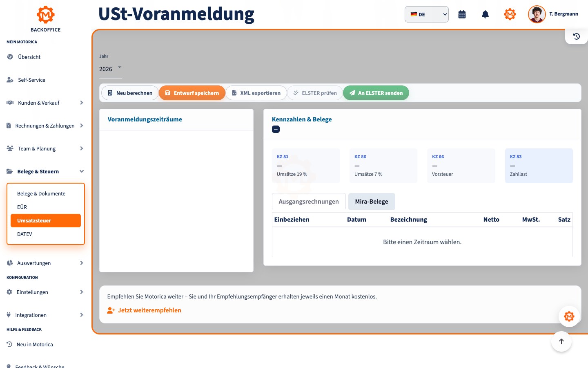
Task: Click the Rechnungen & Zahlungen invoice icon
Action: tap(9, 126)
